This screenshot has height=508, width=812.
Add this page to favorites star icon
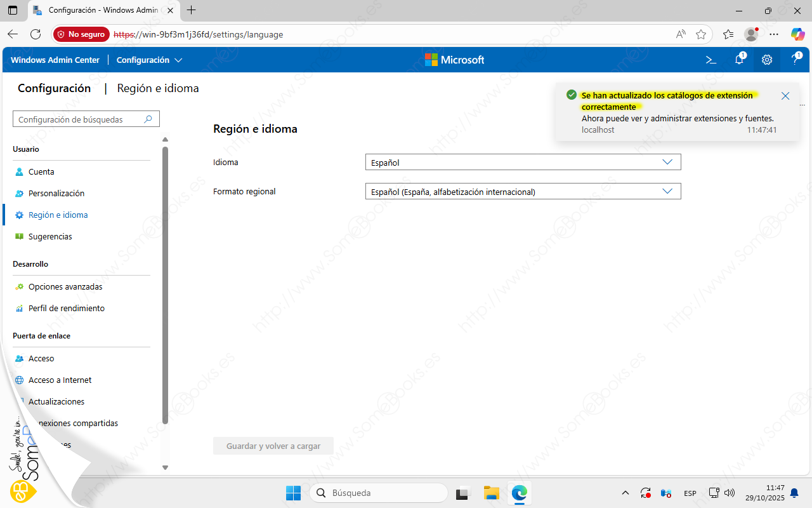pyautogui.click(x=701, y=34)
